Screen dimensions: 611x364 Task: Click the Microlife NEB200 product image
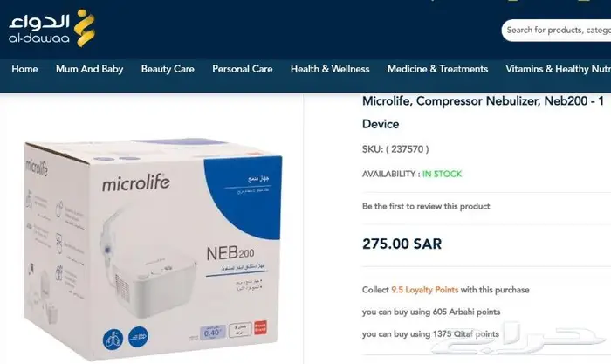pos(153,249)
